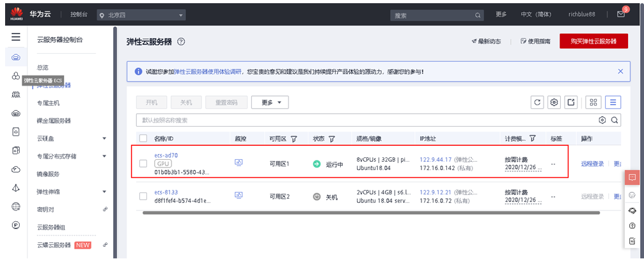This screenshot has height=259, width=644.
Task: Click the server copy icon in left rail
Action: pyautogui.click(x=15, y=150)
